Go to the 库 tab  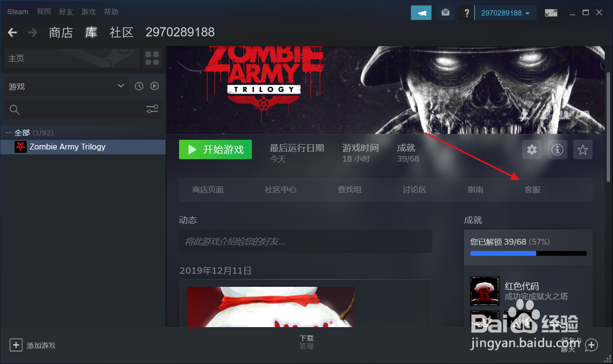(91, 33)
